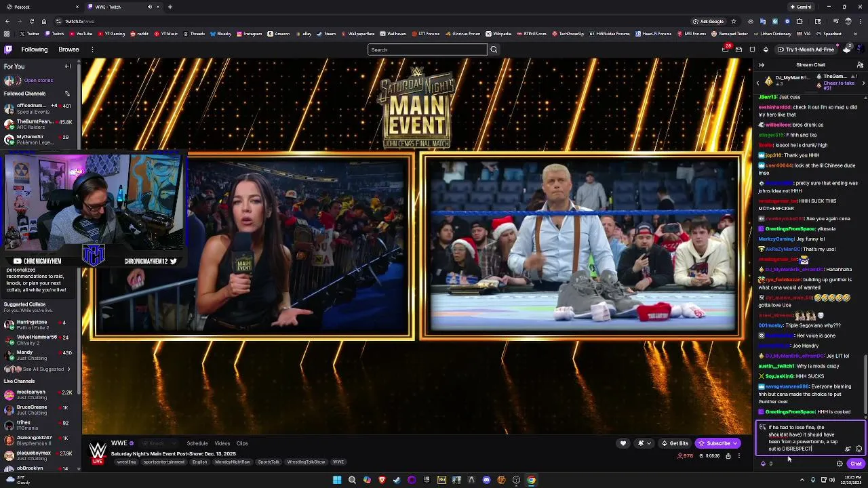Click the Subscribe button
The width and height of the screenshot is (868, 488).
pos(718,443)
